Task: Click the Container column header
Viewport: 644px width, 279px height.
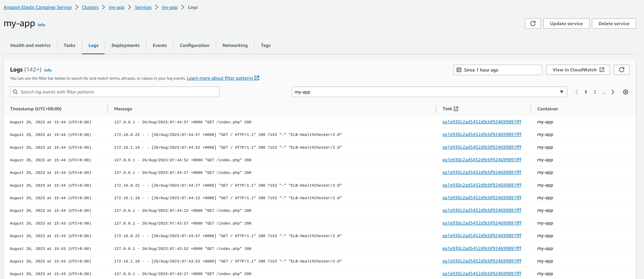Action: [548, 109]
